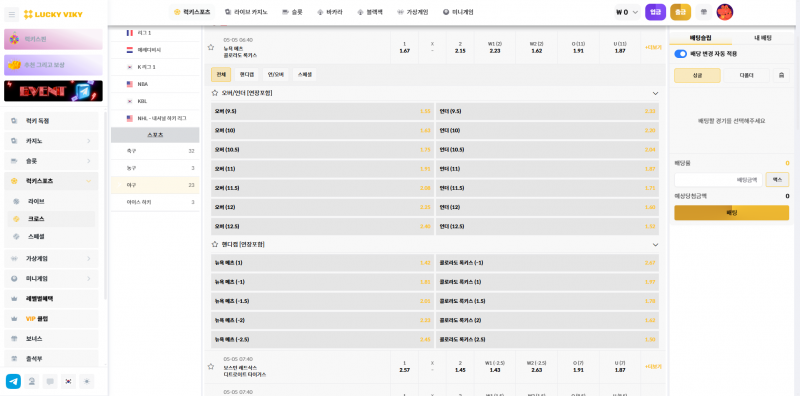Star the 핸디캡 market section
This screenshot has height=396, width=800.
(215, 245)
